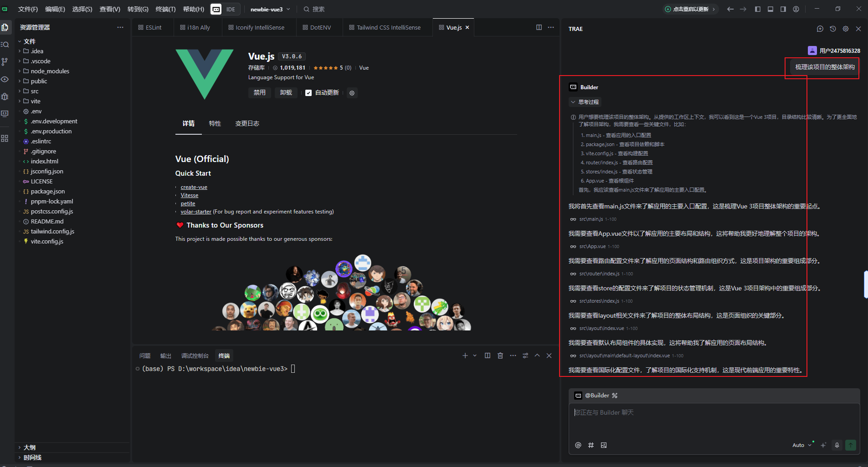Screen dimensions: 868x467
Task: Start a new chat in TRAE panel
Action: click(x=820, y=29)
